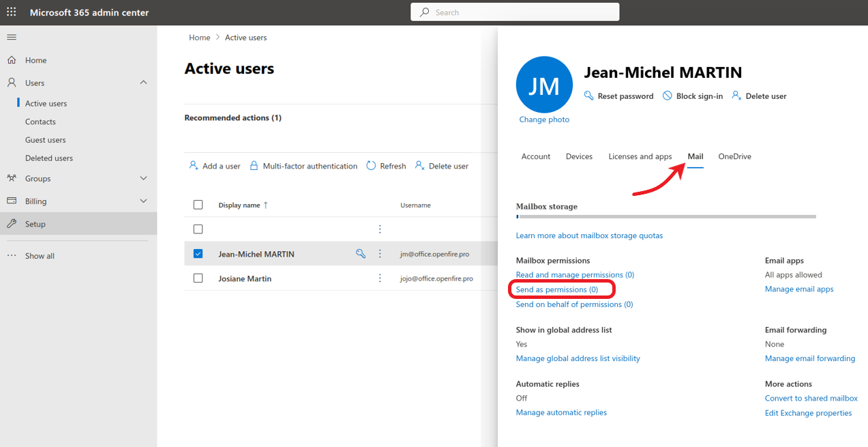
Task: Open Read and manage permissions (0)
Action: pyautogui.click(x=575, y=275)
